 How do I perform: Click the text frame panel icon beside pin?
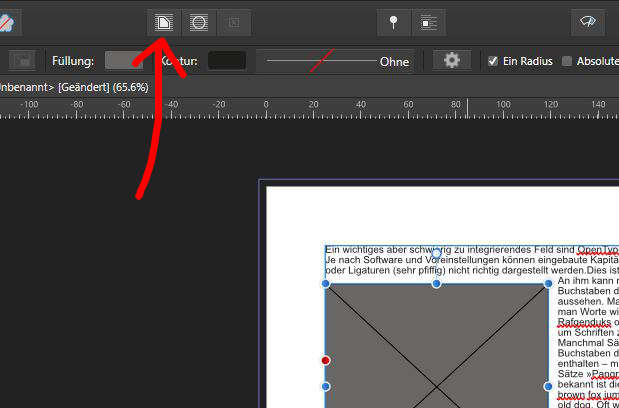[429, 22]
